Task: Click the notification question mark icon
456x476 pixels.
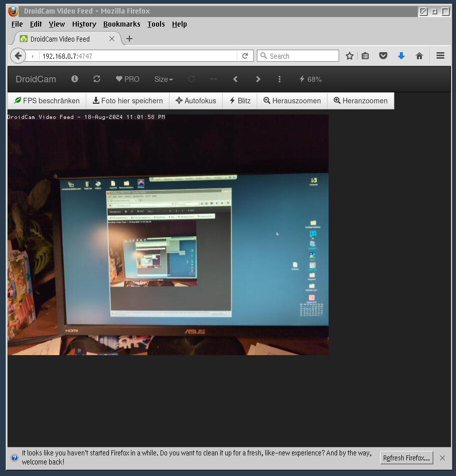Action: (14, 458)
